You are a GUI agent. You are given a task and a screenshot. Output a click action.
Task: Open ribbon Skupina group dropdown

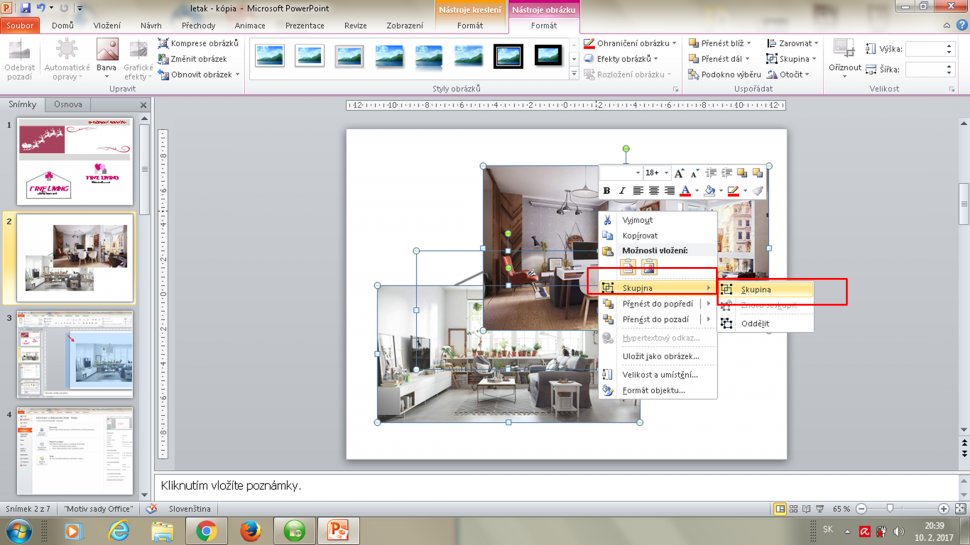[x=791, y=59]
